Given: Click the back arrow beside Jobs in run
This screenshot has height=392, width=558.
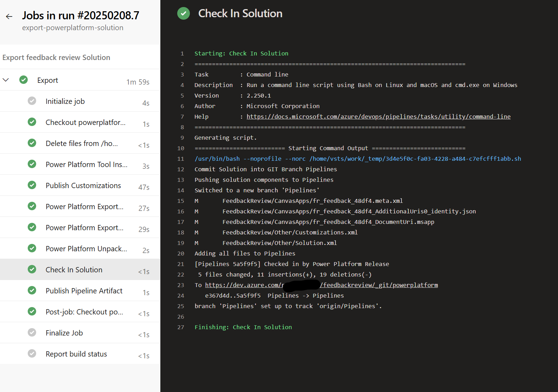Looking at the screenshot, I should click(x=9, y=16).
